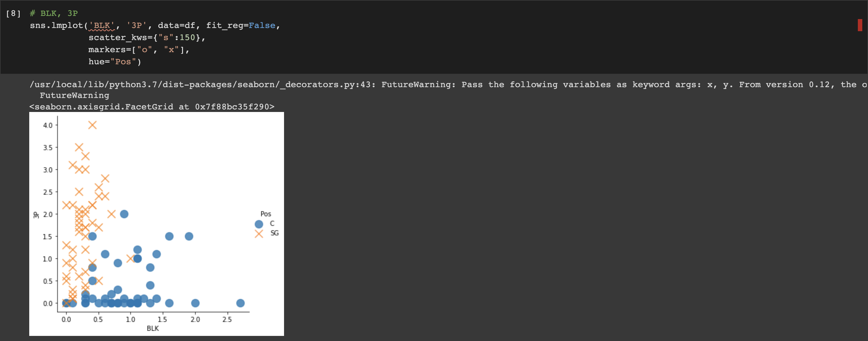Image resolution: width=868 pixels, height=341 pixels.
Task: Click the hue="Pos" line
Action: coord(115,62)
